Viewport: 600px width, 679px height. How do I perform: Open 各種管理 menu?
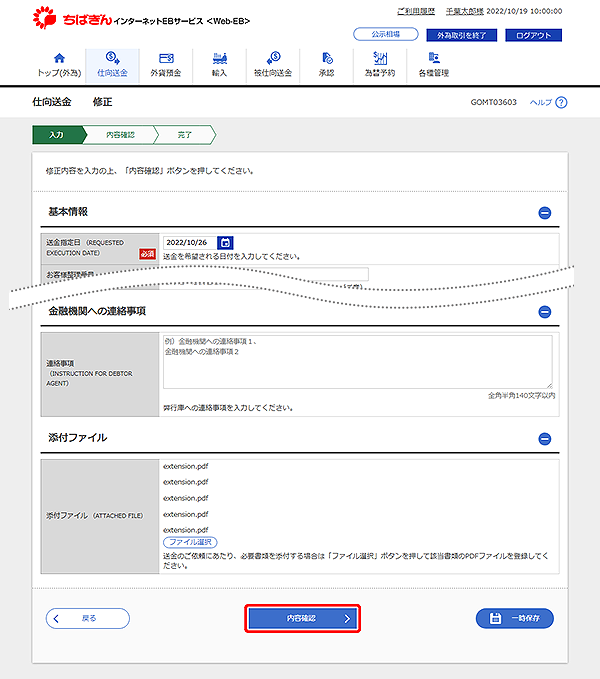pos(433,65)
